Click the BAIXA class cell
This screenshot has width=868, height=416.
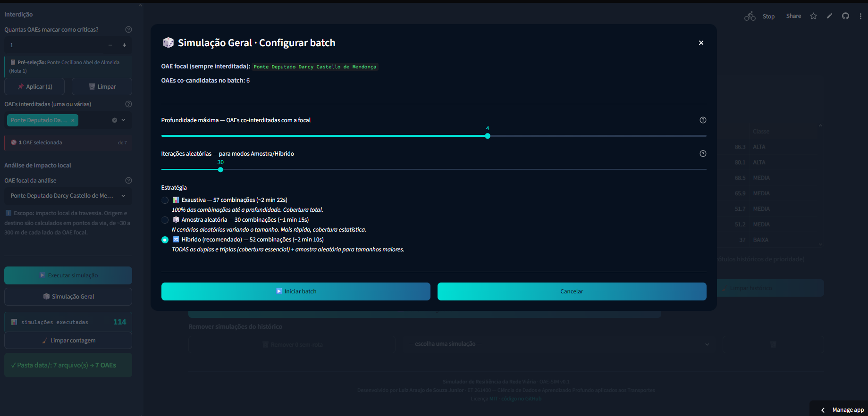(x=760, y=240)
